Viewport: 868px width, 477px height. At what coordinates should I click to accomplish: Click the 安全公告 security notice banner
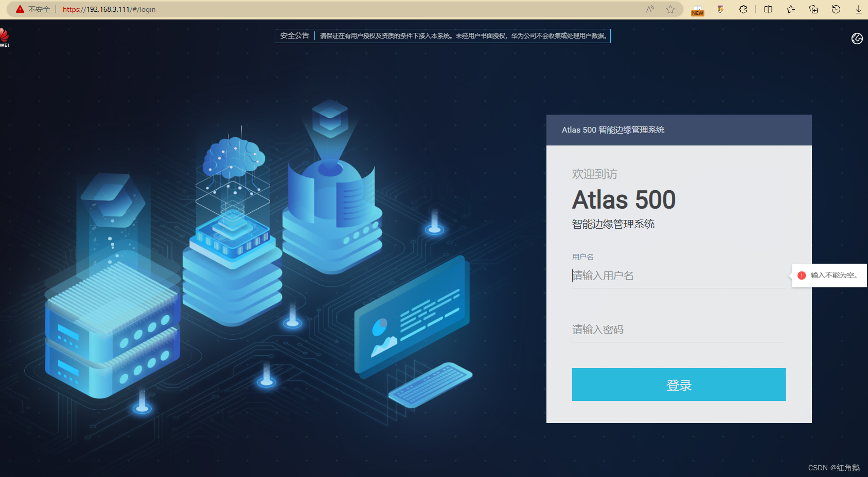294,35
